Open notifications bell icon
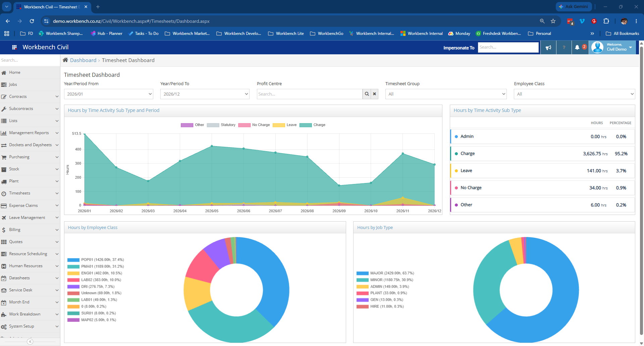 (577, 48)
